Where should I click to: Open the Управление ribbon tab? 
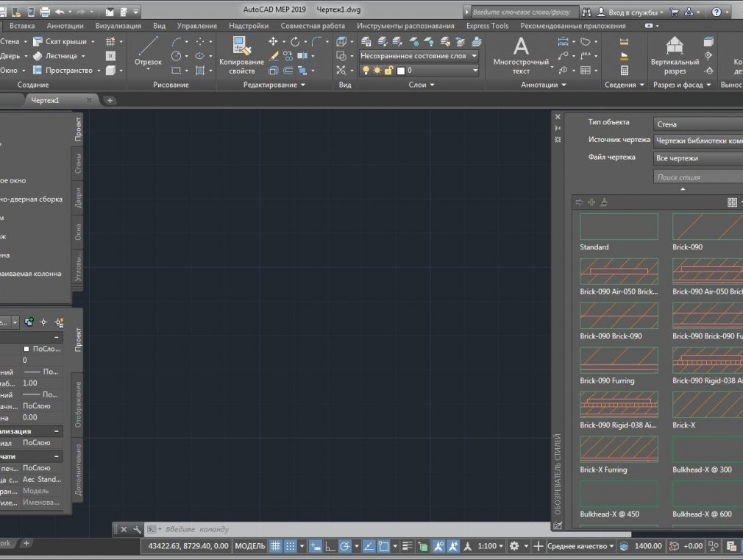(196, 26)
